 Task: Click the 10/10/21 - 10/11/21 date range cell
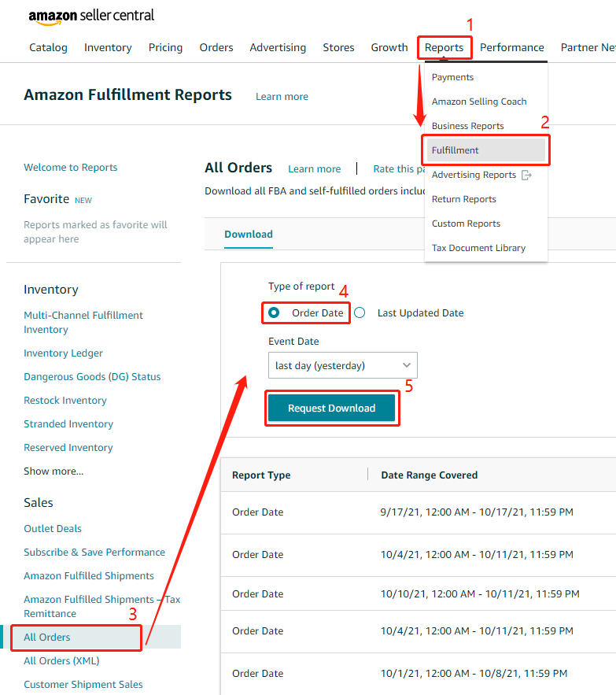480,593
